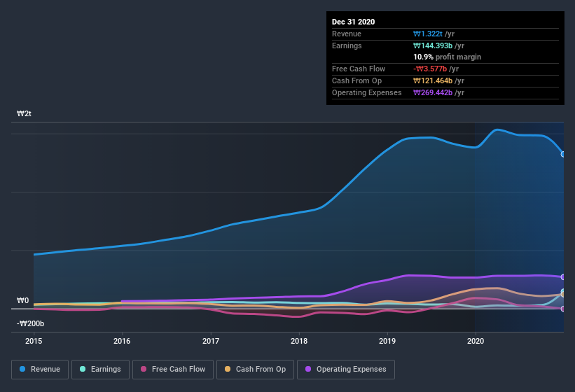Click the Cash From Op label in tooltip
The width and height of the screenshot is (575, 392).
click(356, 80)
